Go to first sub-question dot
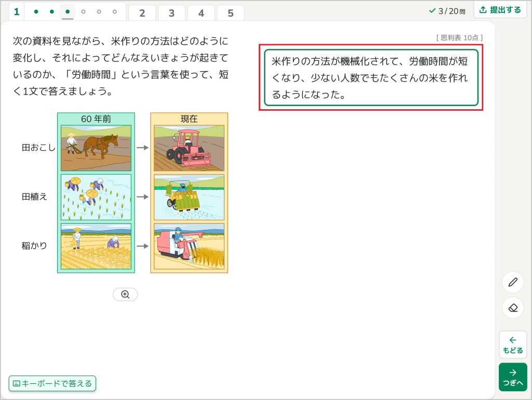The height and width of the screenshot is (400, 532). tap(36, 11)
